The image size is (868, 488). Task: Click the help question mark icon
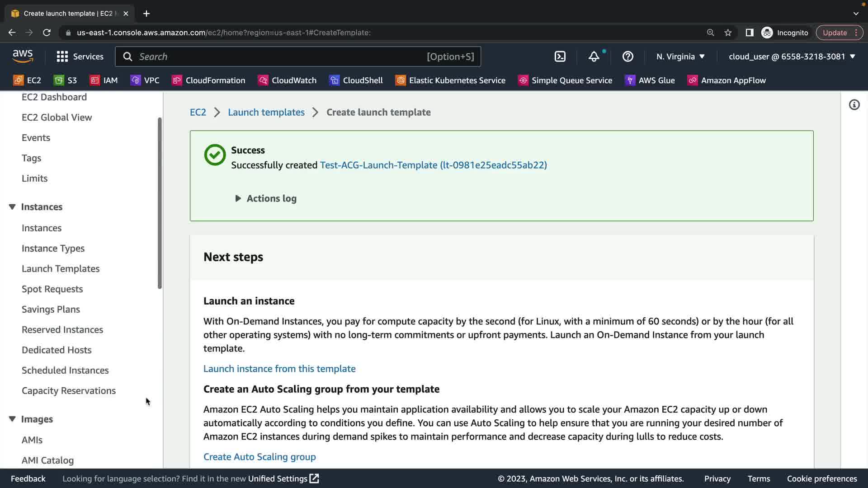[x=627, y=56]
